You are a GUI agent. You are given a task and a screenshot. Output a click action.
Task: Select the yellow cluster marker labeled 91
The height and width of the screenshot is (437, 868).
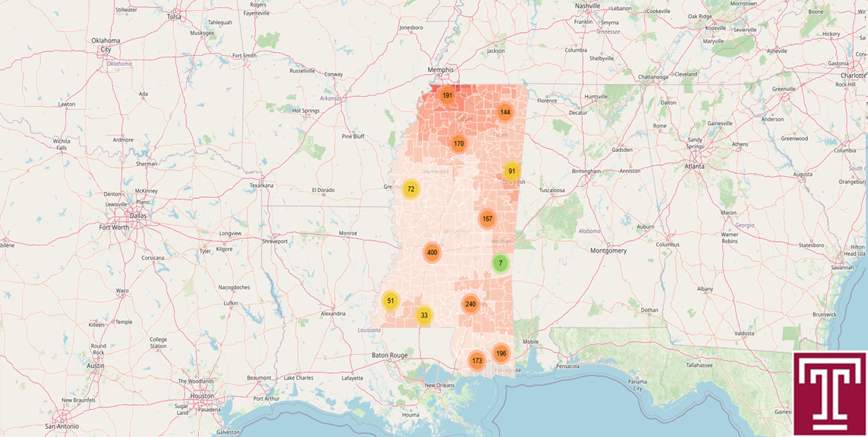click(512, 172)
